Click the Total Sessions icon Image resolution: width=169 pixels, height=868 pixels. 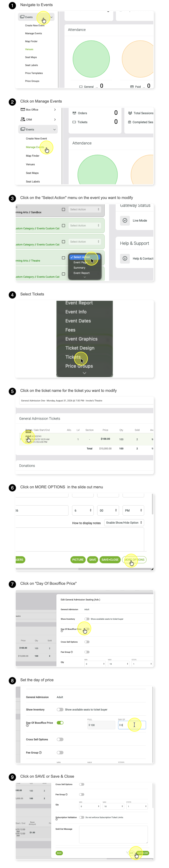(x=130, y=113)
